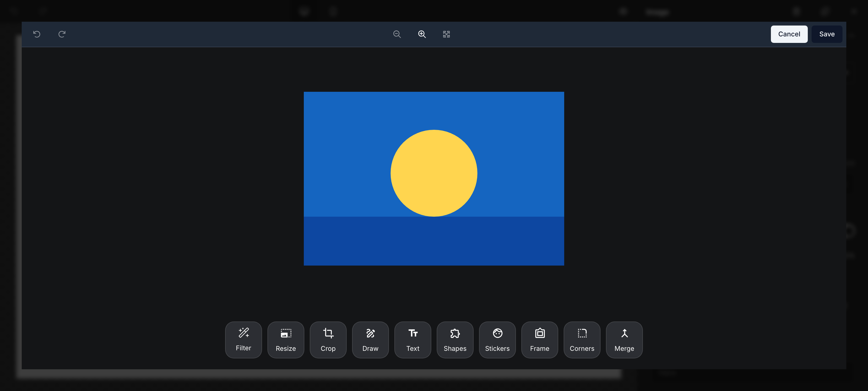Select the Draw tool
The image size is (868, 391).
coord(370,340)
